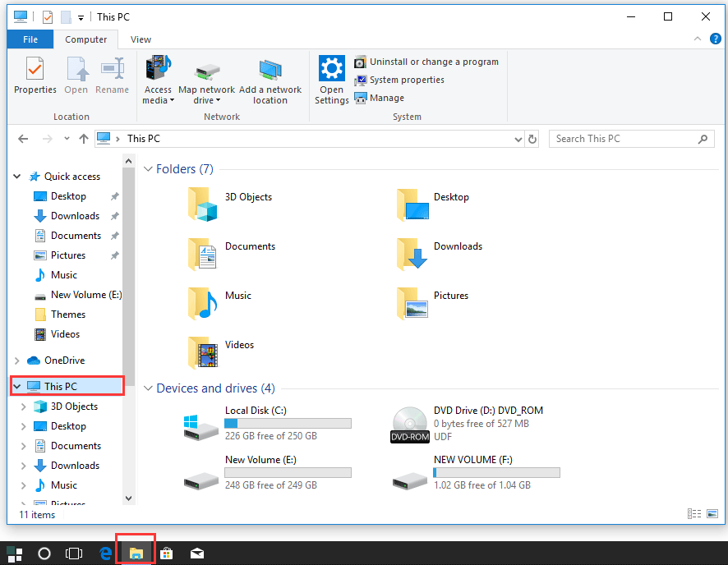The height and width of the screenshot is (565, 728).
Task: Click the Search This PC field
Action: pos(631,139)
